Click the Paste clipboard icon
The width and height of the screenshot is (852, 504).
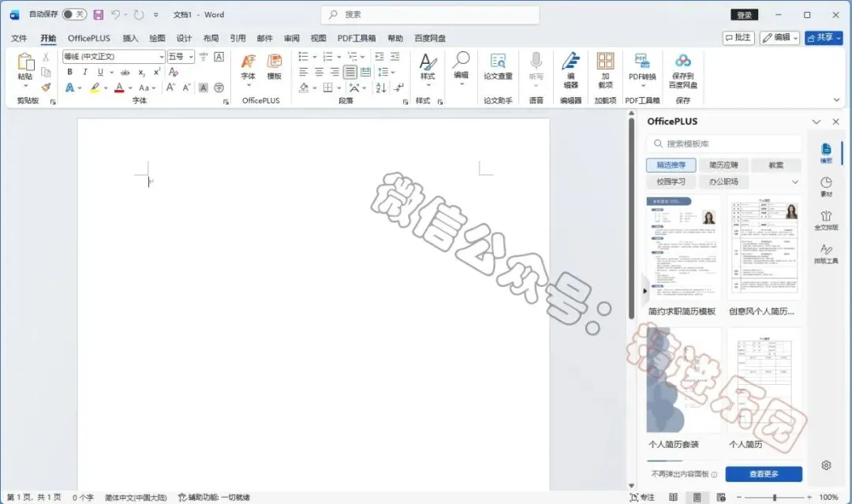(25, 62)
